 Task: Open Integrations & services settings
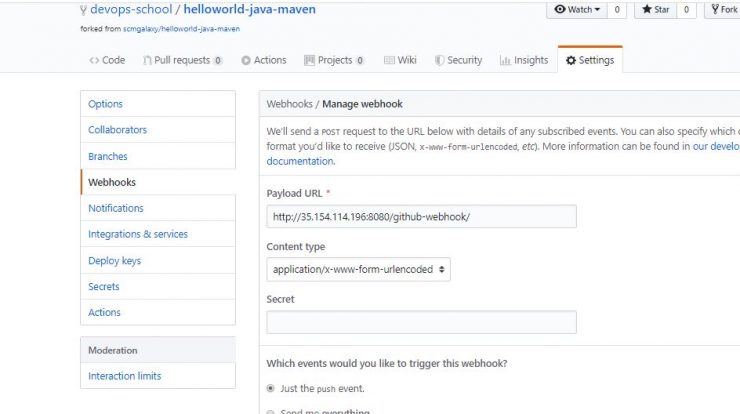coord(158,234)
